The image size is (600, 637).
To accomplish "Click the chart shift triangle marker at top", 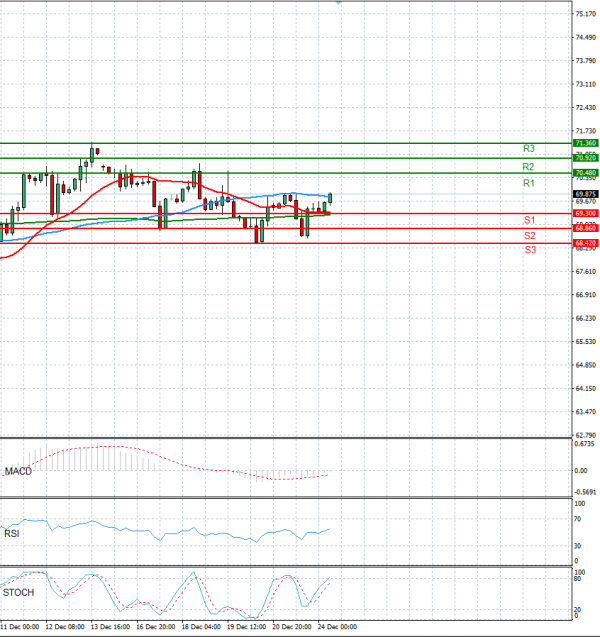I will (x=338, y=3).
